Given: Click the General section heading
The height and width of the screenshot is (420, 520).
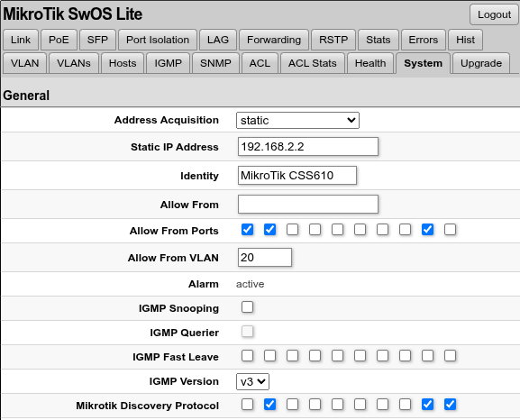Looking at the screenshot, I should (x=26, y=96).
